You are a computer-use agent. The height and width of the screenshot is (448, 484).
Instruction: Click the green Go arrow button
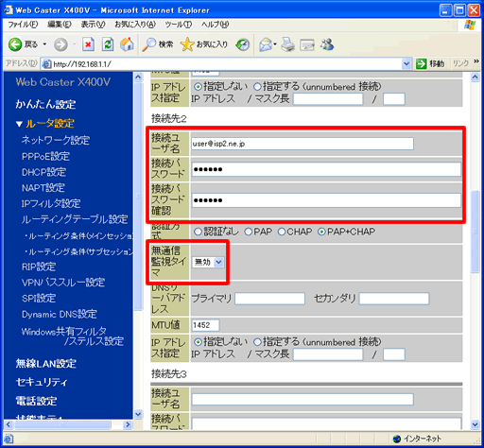pyautogui.click(x=421, y=63)
